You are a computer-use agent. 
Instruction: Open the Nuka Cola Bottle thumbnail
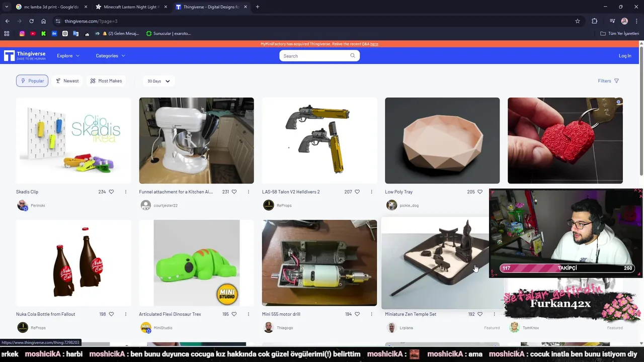[73, 263]
